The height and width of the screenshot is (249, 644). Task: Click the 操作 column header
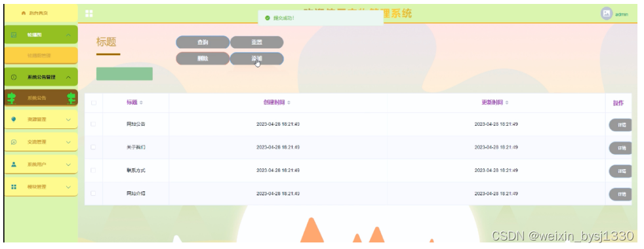[x=618, y=103]
